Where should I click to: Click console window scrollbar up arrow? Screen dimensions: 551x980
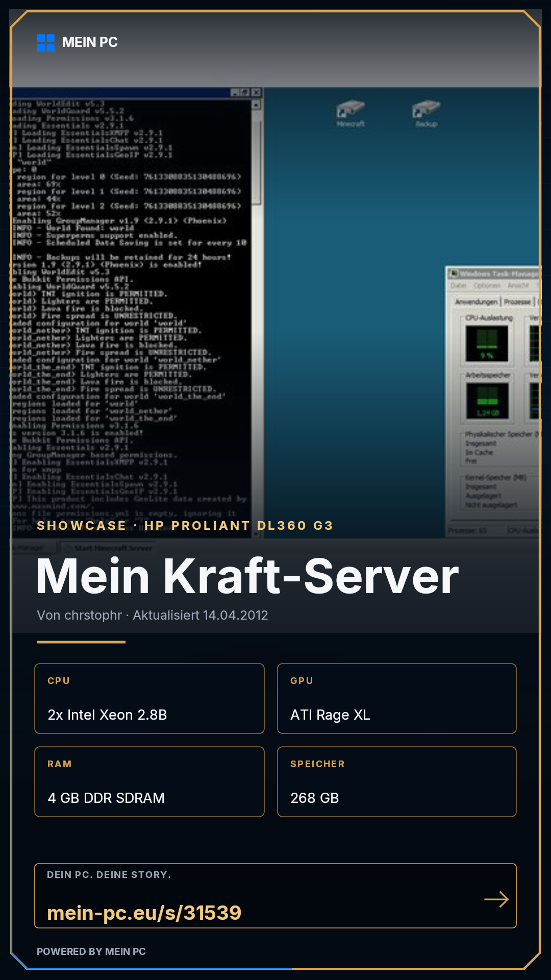256,105
